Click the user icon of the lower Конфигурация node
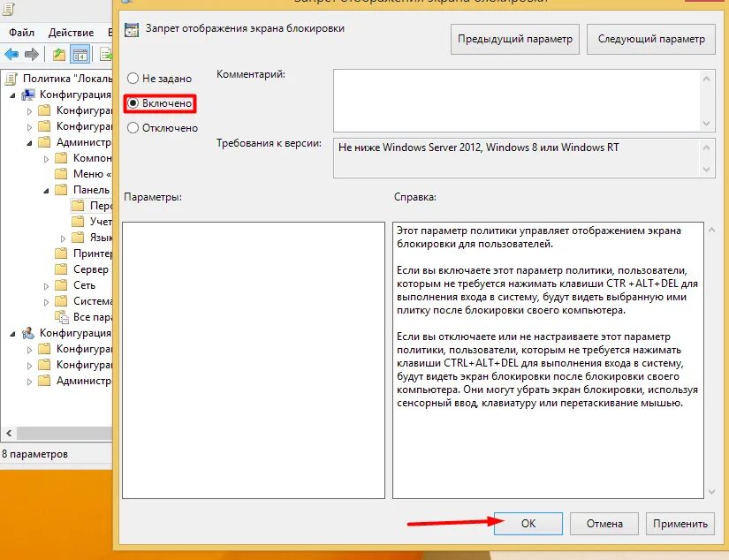The image size is (729, 560). click(x=28, y=333)
